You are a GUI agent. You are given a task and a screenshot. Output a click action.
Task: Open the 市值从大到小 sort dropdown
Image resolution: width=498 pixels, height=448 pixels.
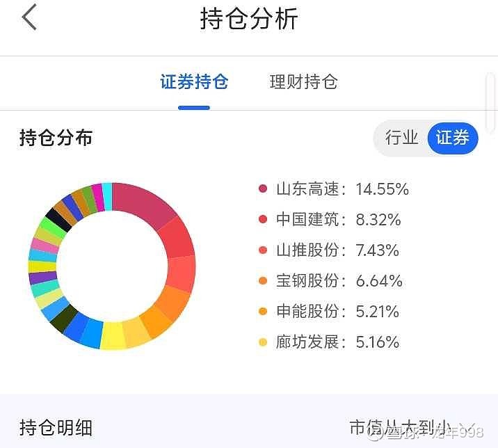coord(410,426)
